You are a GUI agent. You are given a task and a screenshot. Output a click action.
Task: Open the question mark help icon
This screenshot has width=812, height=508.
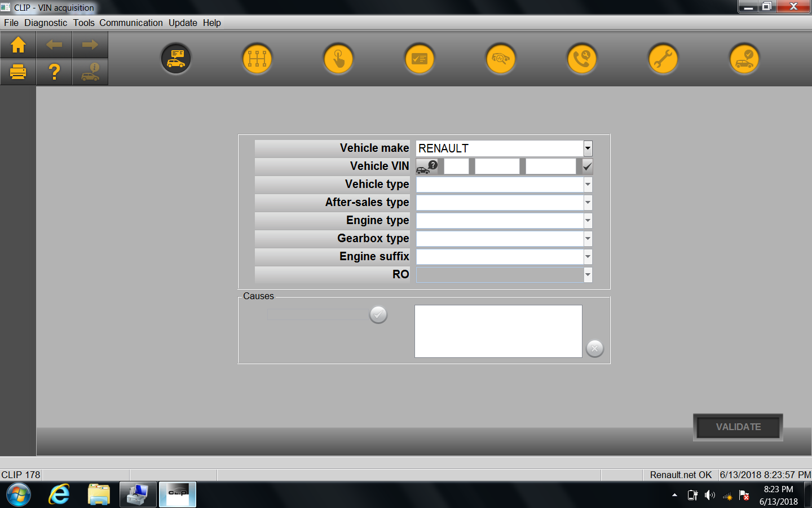click(54, 72)
